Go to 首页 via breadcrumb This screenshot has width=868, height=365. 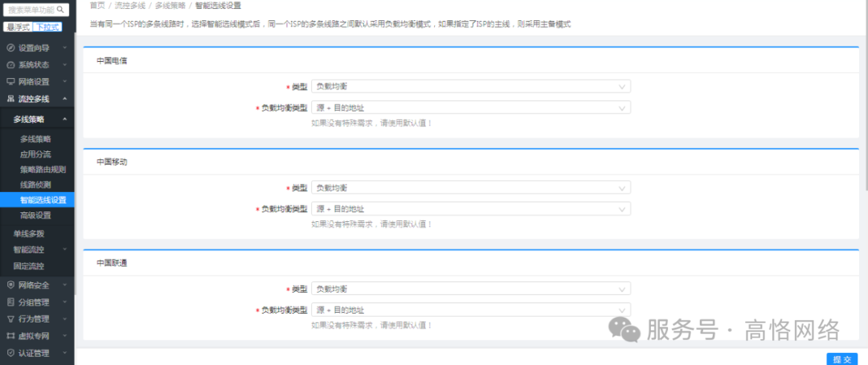coord(97,6)
